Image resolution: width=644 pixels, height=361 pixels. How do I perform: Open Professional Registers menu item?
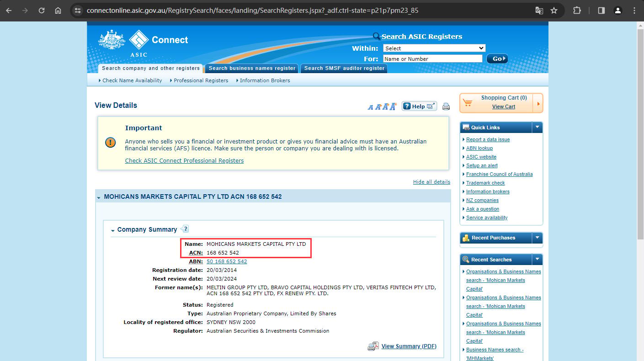coord(201,80)
